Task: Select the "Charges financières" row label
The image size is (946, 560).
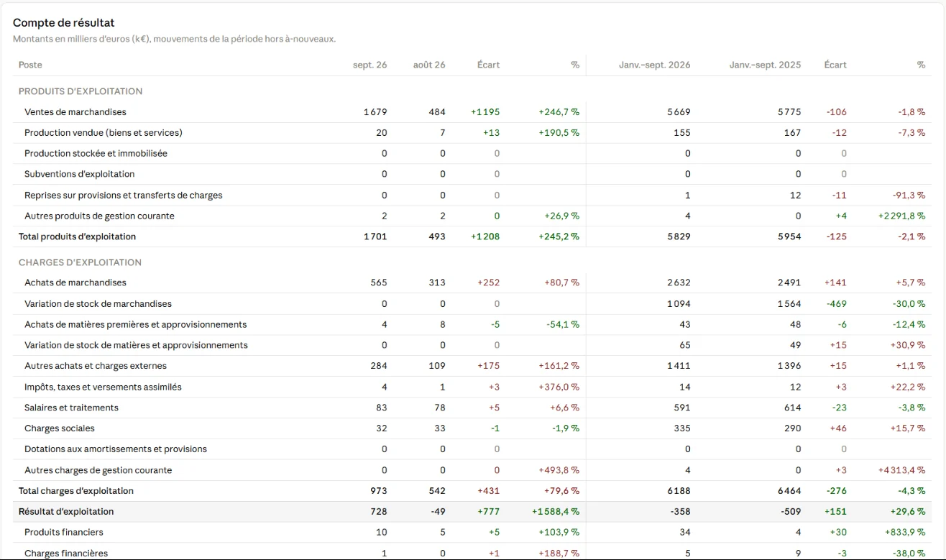Action: click(66, 554)
